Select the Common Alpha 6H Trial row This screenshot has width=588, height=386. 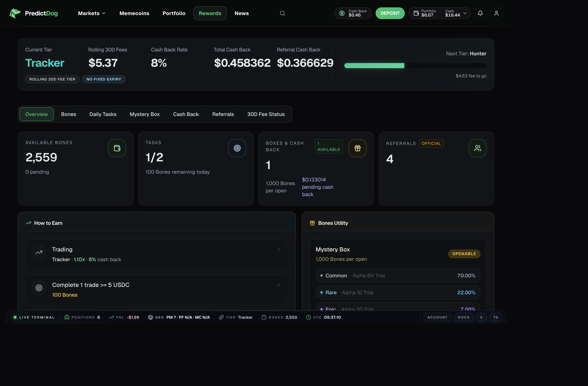click(398, 276)
